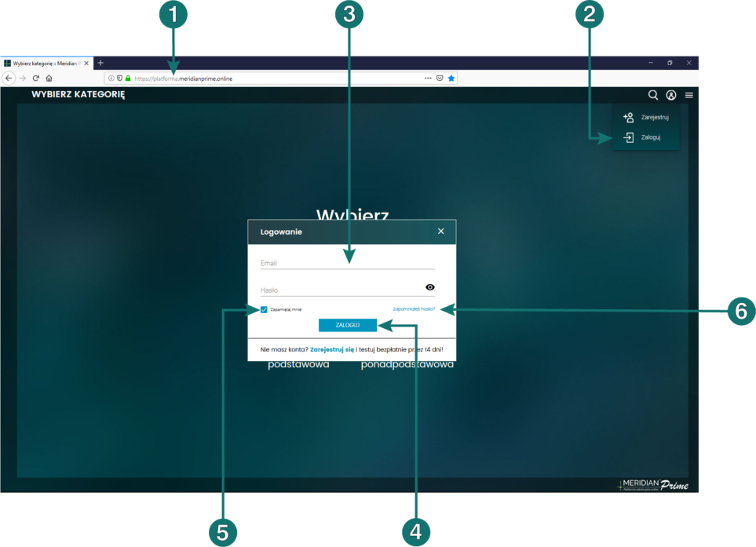Image resolution: width=756 pixels, height=547 pixels.
Task: Click the green padlock security icon
Action: (x=128, y=78)
